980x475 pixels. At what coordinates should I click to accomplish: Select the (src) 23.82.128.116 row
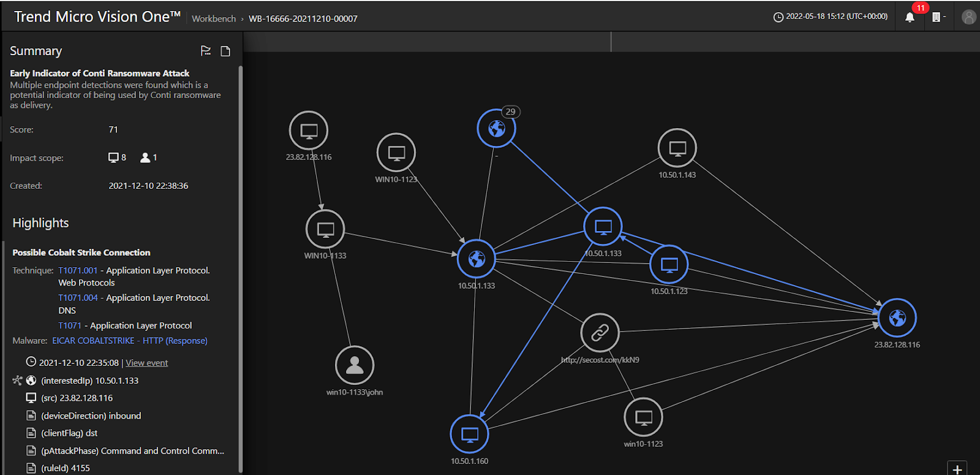click(77, 398)
